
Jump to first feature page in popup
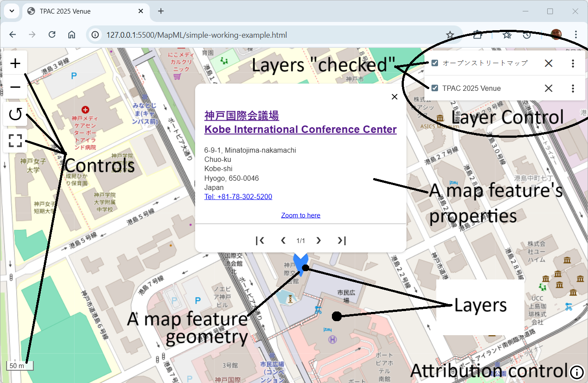click(x=260, y=240)
